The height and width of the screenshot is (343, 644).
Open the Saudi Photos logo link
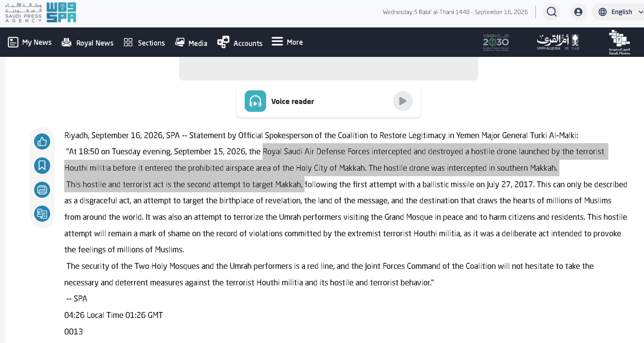pyautogui.click(x=619, y=42)
